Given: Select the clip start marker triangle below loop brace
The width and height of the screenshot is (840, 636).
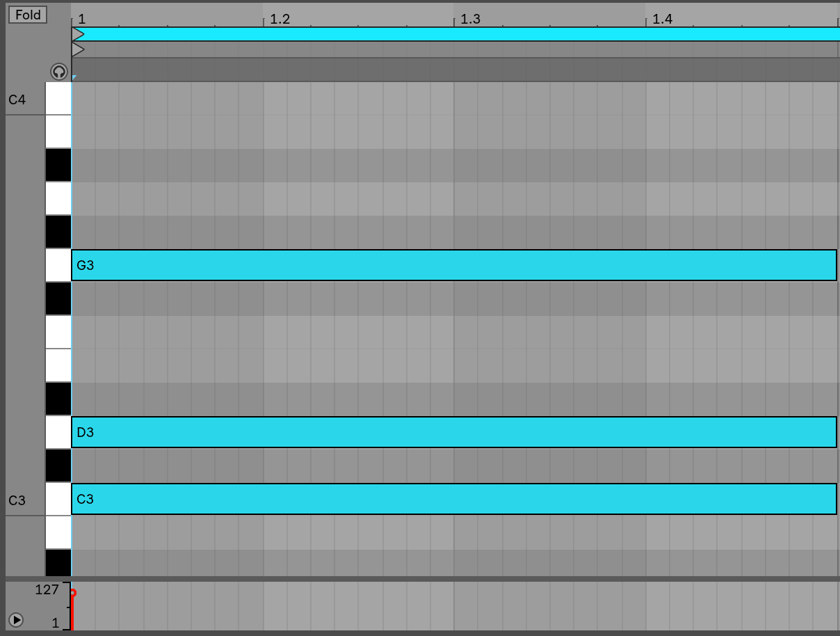Looking at the screenshot, I should coord(78,49).
